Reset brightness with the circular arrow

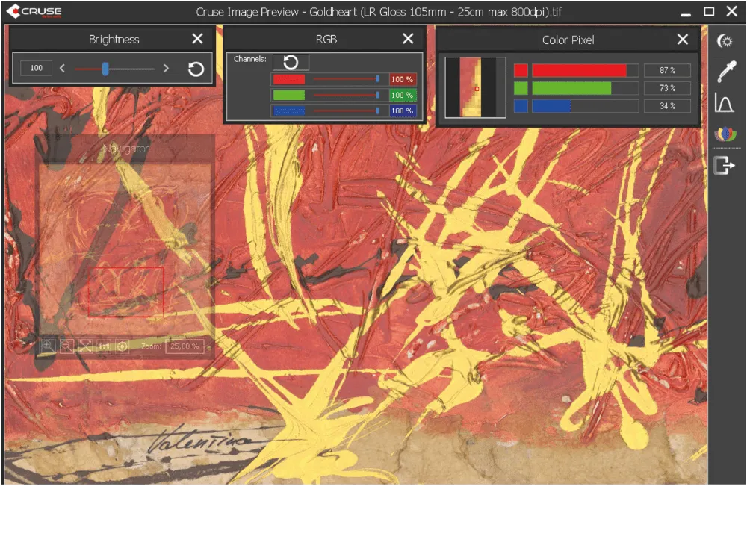click(196, 69)
